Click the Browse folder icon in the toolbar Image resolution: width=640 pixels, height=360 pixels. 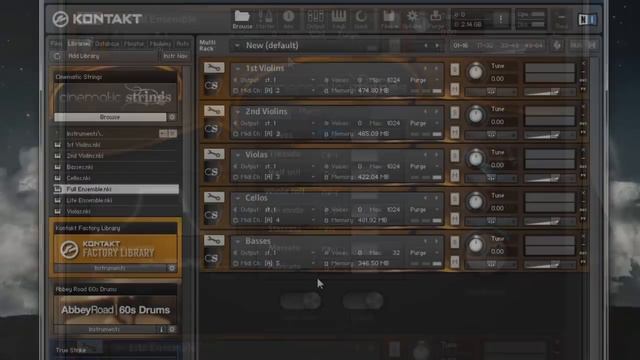point(242,17)
